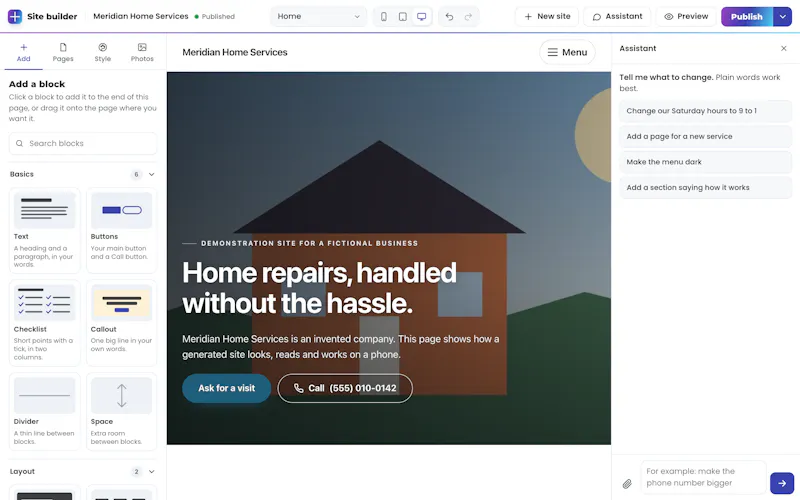The image size is (800, 500).
Task: Close the Assistant panel
Action: pos(784,48)
